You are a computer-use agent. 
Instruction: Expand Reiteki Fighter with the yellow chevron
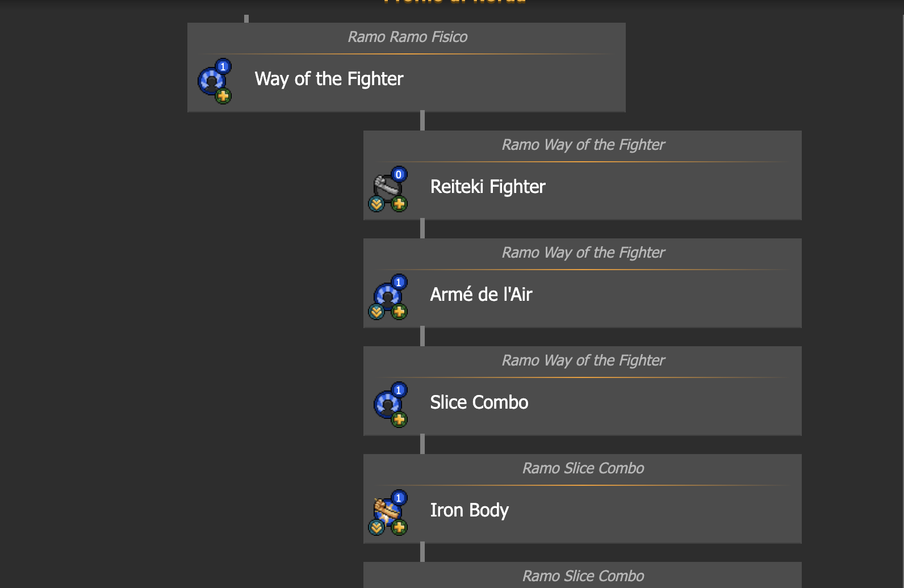[376, 204]
